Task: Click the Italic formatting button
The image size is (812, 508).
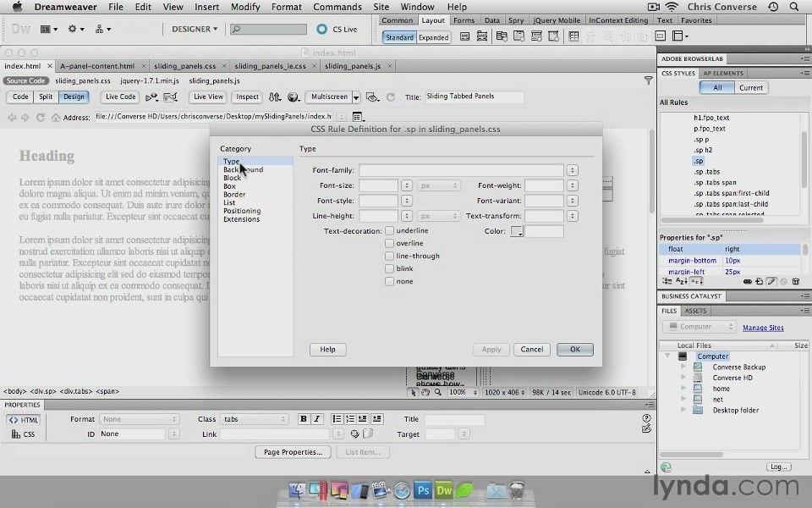Action: point(317,419)
